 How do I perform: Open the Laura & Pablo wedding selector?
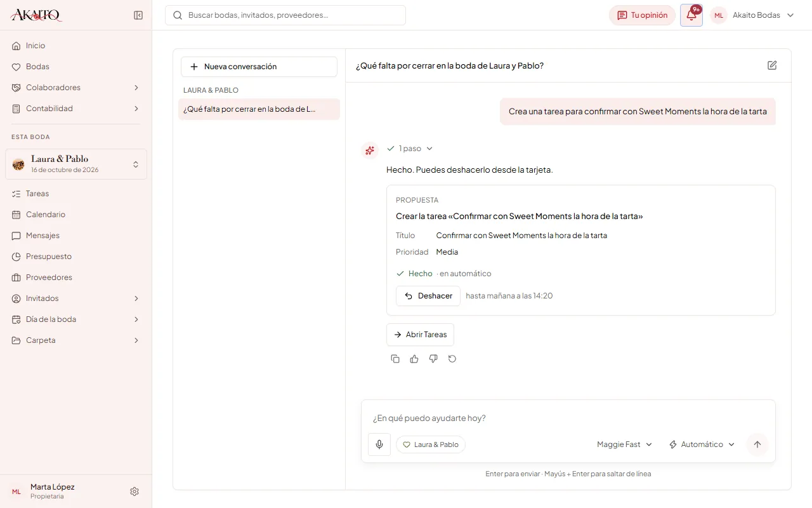click(76, 164)
